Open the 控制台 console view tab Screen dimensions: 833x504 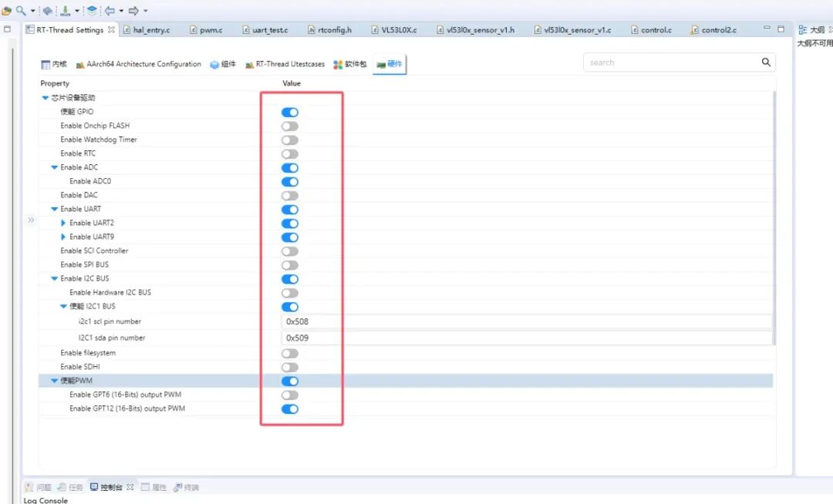[x=106, y=487]
